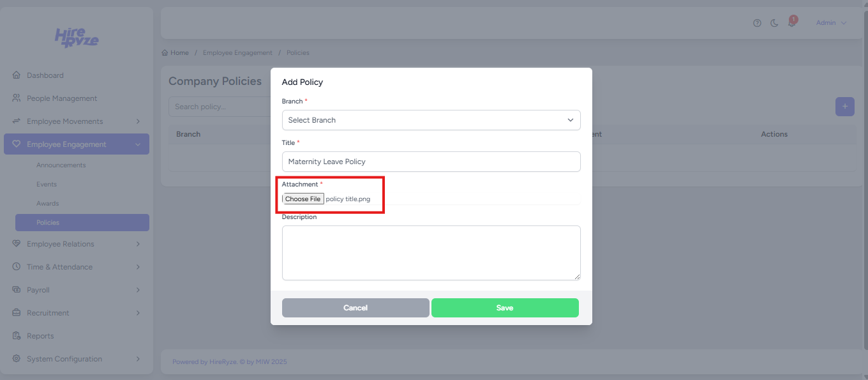
Task: Click the Payroll icon in sidebar
Action: (x=17, y=290)
